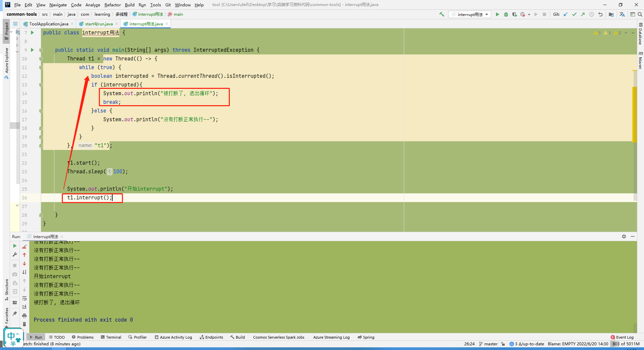Viewport: 644px width, 350px height.
Task: Click the main method breadcrumb
Action: click(176, 14)
